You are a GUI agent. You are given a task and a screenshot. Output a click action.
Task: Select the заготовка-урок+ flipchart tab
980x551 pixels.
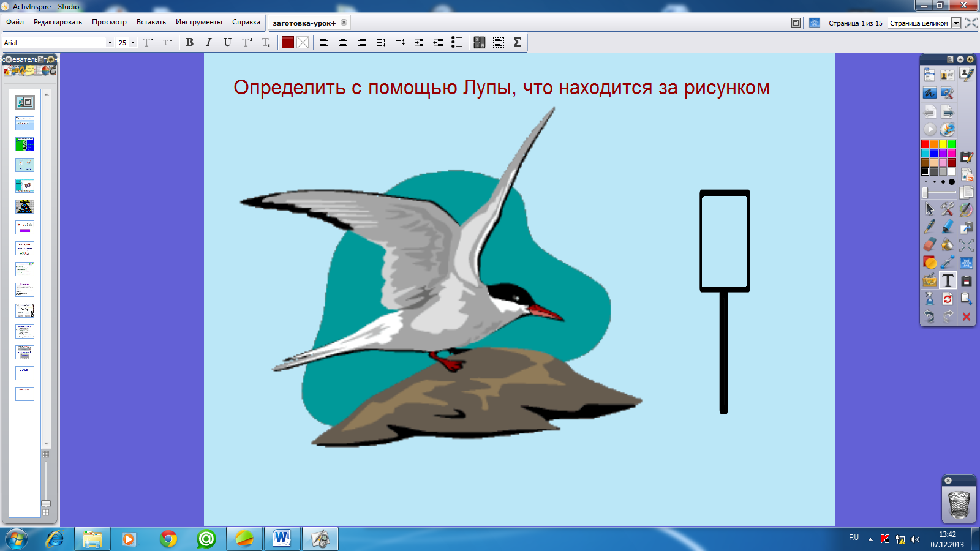tap(304, 23)
